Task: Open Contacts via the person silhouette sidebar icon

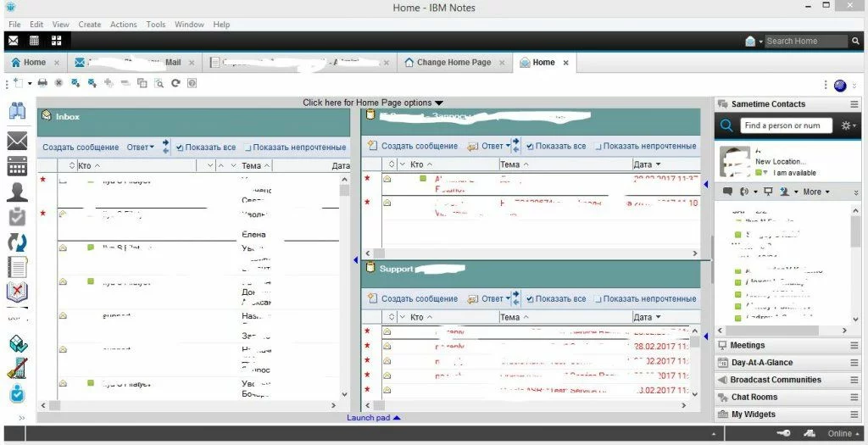Action: click(17, 192)
